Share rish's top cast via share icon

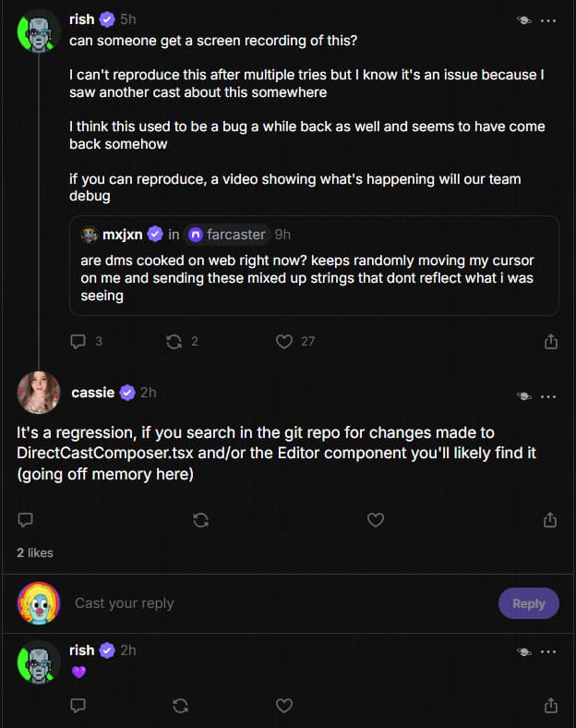coord(551,341)
